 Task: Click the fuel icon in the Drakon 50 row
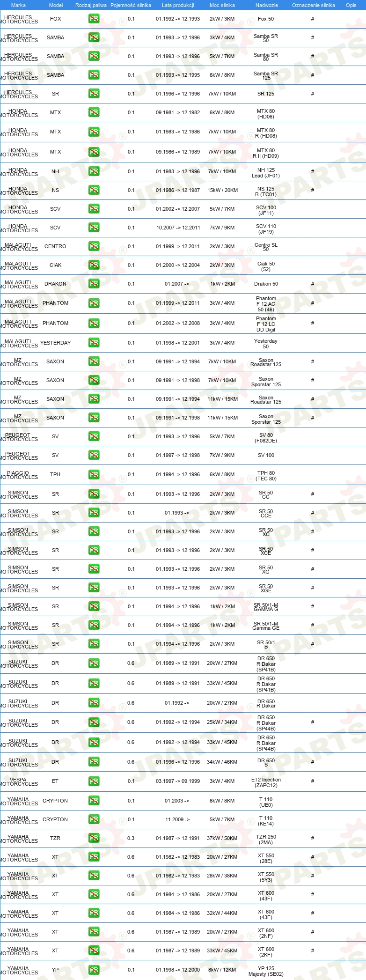[94, 284]
